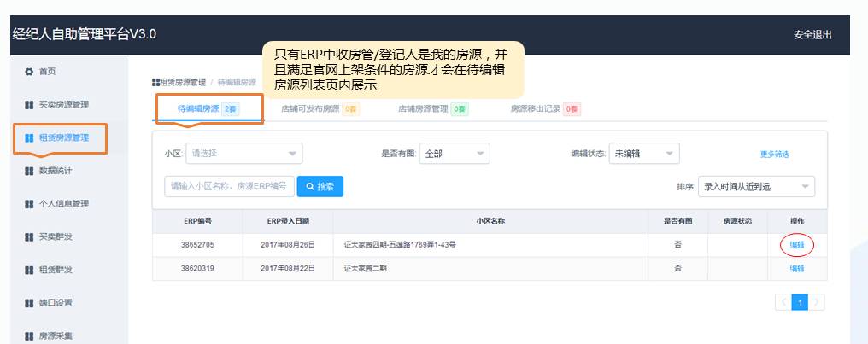Switch to 店铺房源管理 tab

point(432,109)
